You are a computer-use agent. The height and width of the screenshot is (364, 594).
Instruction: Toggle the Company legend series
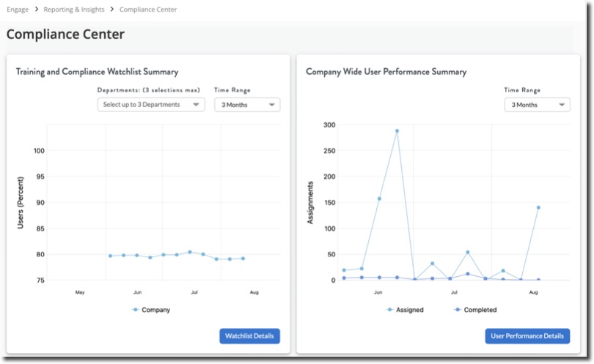pos(155,310)
